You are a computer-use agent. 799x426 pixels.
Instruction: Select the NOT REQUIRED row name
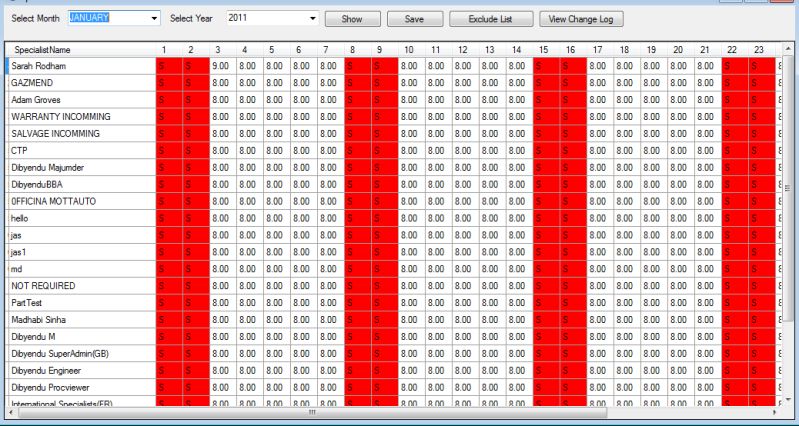pyautogui.click(x=43, y=286)
